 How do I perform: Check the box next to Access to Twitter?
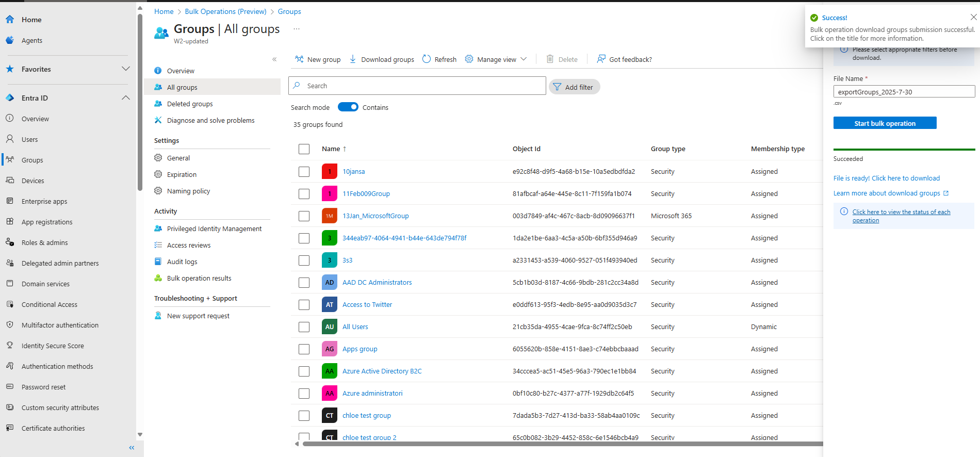click(304, 305)
